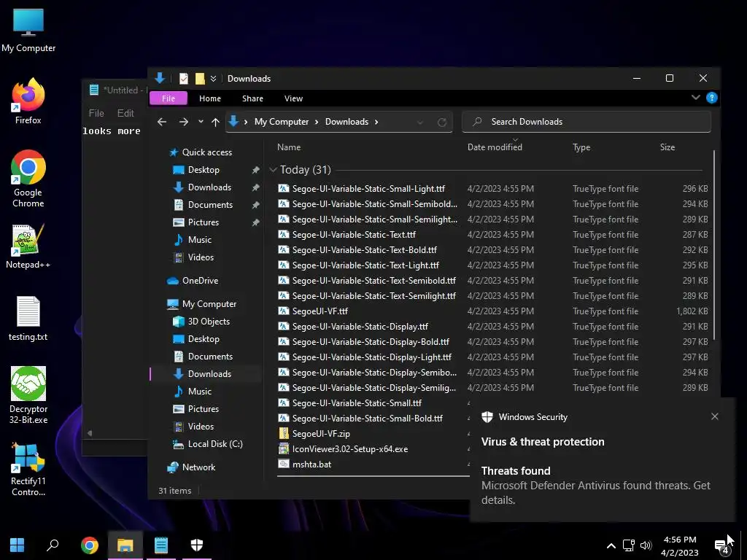
Task: Open the Notepad File menu
Action: (x=96, y=113)
